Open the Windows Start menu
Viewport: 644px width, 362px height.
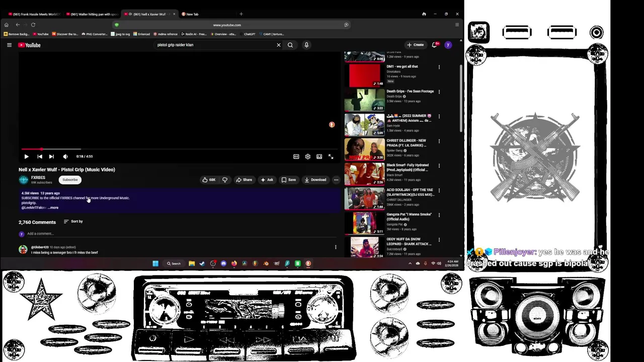pos(155,263)
